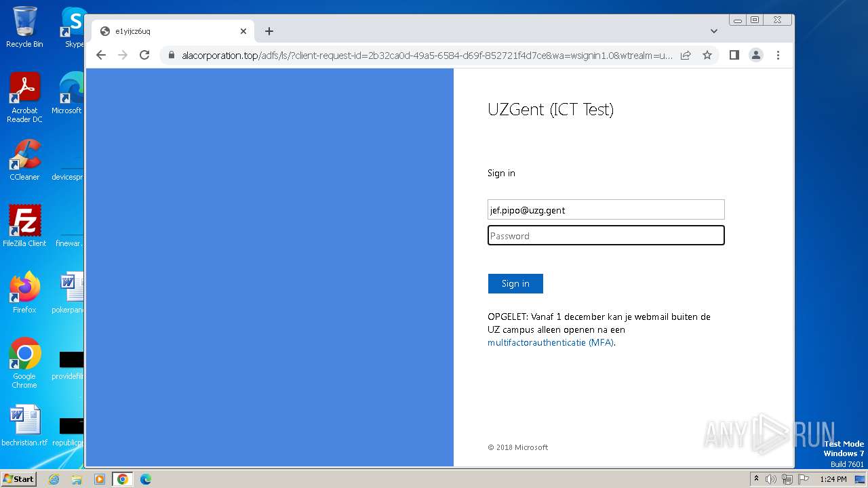868x488 pixels.
Task: Close the e1yijcz6uq tab
Action: 243,31
